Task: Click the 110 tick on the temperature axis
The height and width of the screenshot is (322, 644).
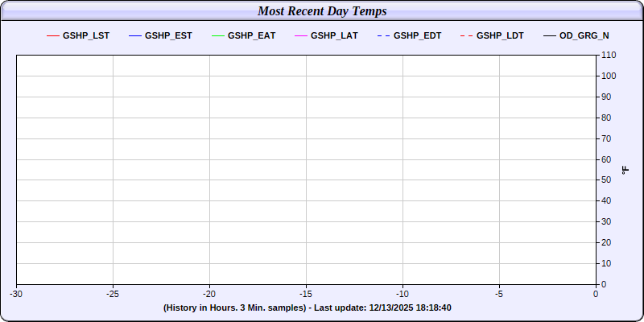Action: click(x=609, y=56)
